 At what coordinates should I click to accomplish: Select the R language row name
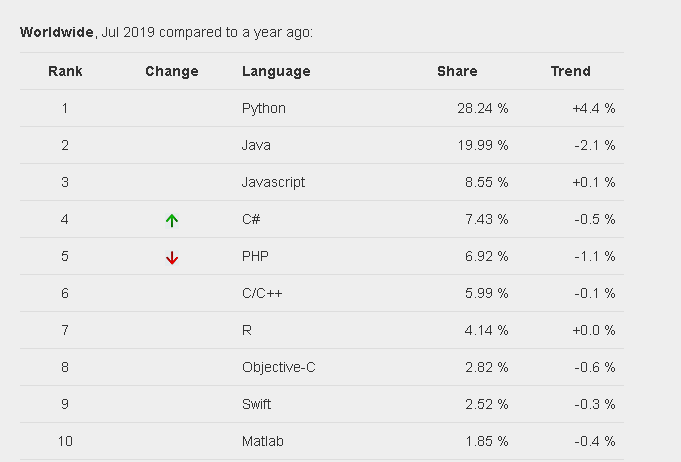[x=247, y=330]
